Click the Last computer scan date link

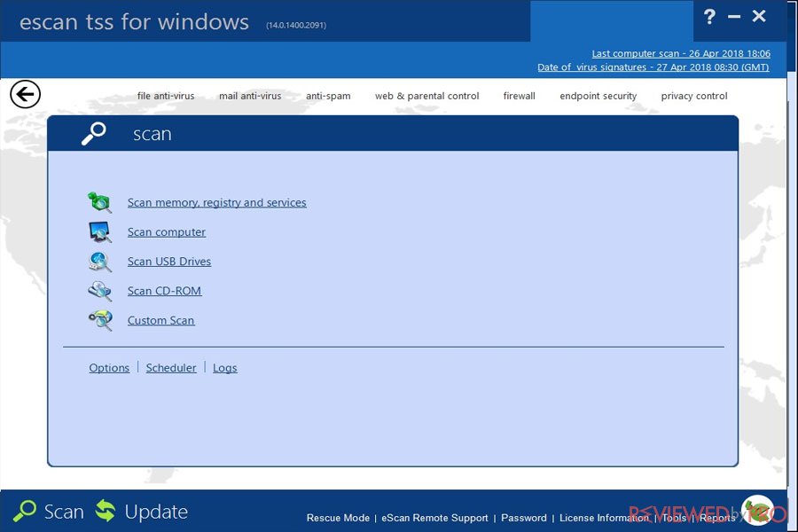pyautogui.click(x=681, y=53)
